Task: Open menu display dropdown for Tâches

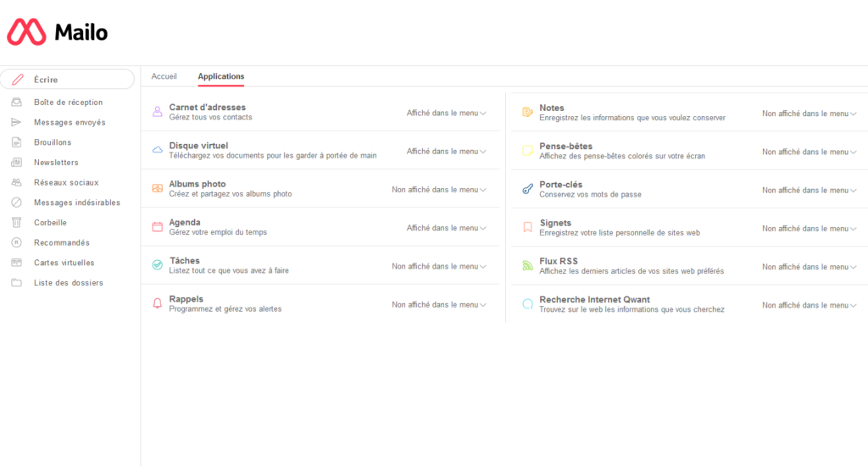Action: pos(439,266)
